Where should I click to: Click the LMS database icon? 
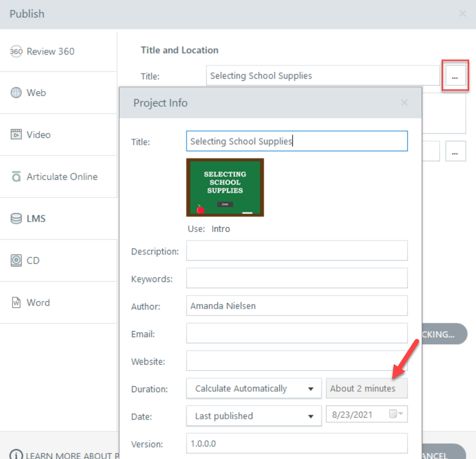[x=16, y=218]
